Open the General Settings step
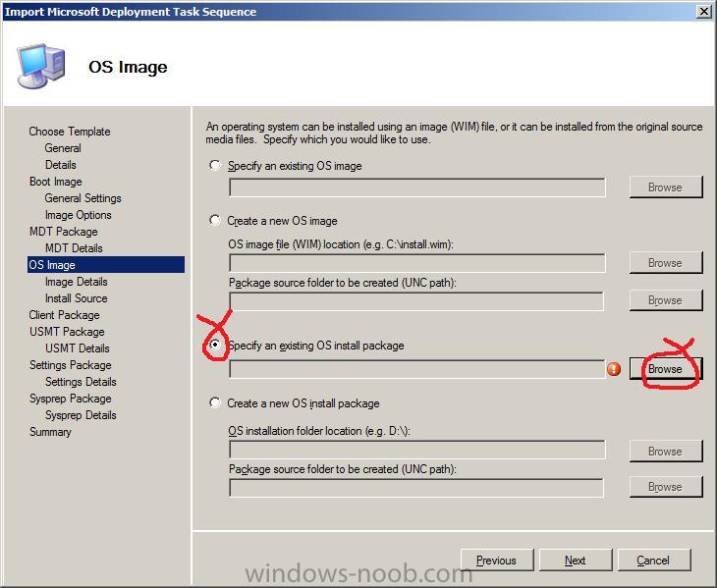 (83, 198)
